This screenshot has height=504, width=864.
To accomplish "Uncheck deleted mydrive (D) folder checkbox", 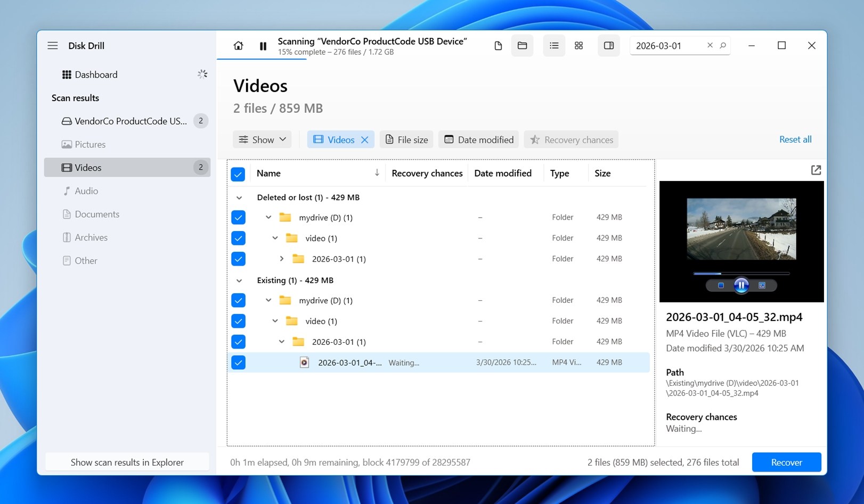I will click(x=238, y=217).
